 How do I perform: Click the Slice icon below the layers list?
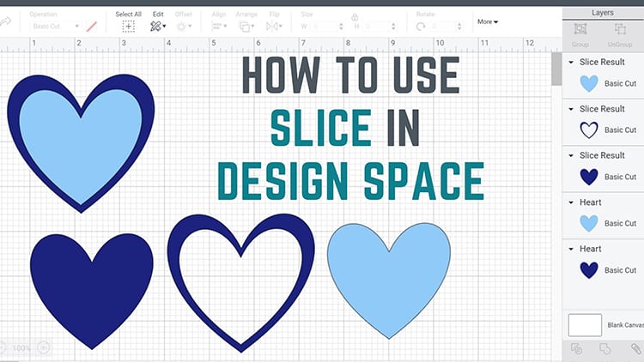pyautogui.click(x=577, y=349)
